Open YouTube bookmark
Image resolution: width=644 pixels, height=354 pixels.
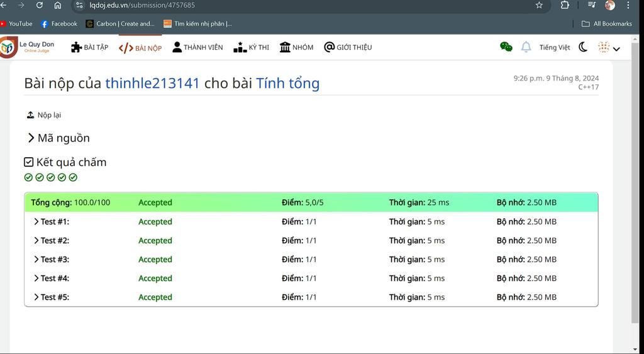coord(16,24)
